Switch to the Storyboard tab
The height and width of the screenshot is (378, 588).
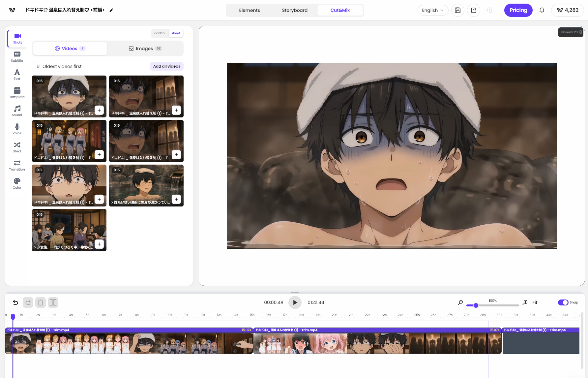(x=295, y=10)
